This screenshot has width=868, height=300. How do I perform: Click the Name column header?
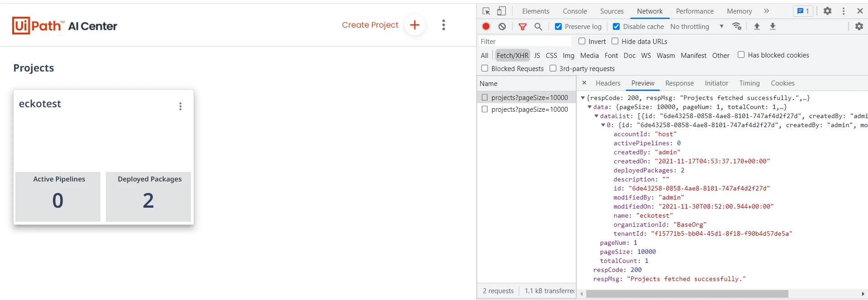coord(526,84)
